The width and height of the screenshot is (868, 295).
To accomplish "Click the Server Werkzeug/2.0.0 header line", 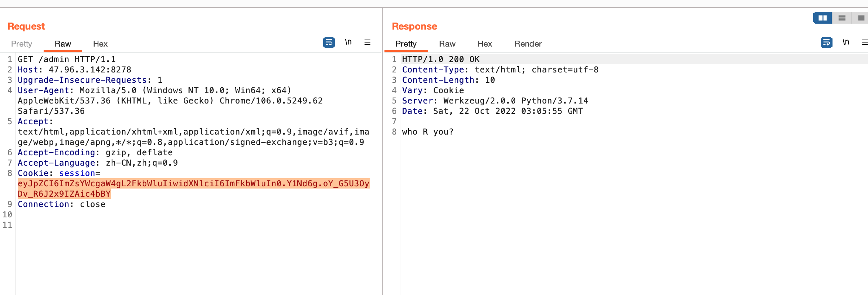I will tap(495, 101).
